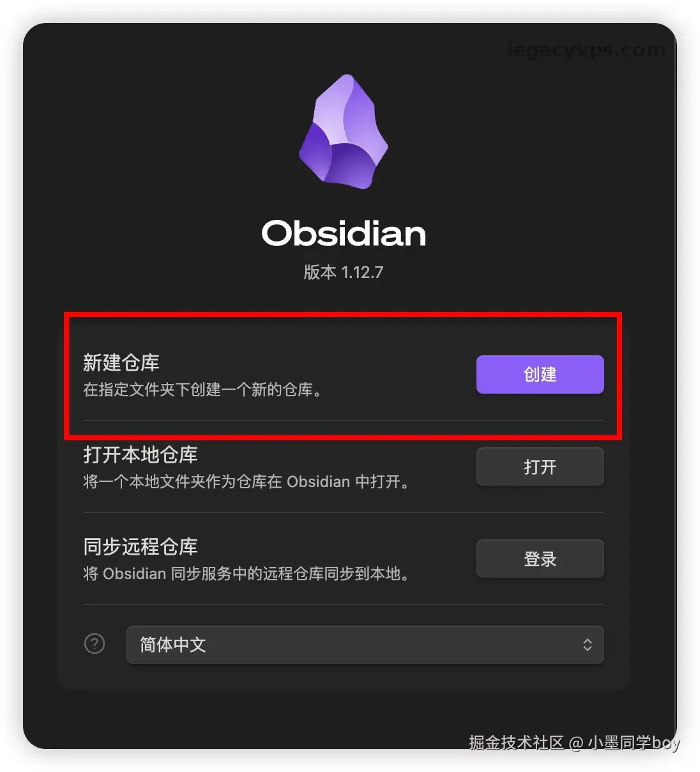Image resolution: width=700 pixels, height=772 pixels.
Task: Open help via the question-mark icon
Action: [95, 644]
